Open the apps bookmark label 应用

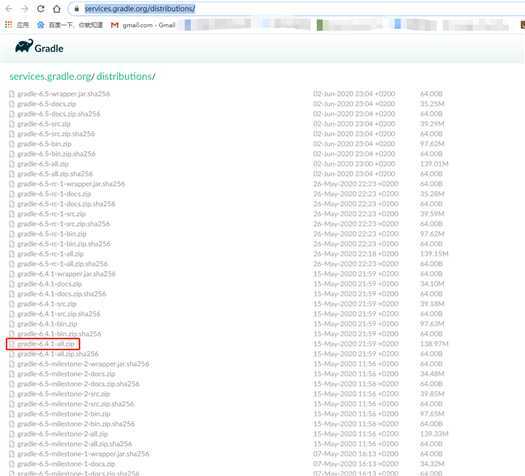tap(23, 25)
